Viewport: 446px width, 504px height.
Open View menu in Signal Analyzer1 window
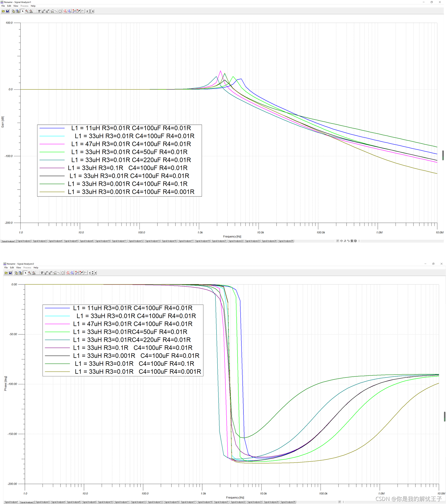[x=16, y=6]
